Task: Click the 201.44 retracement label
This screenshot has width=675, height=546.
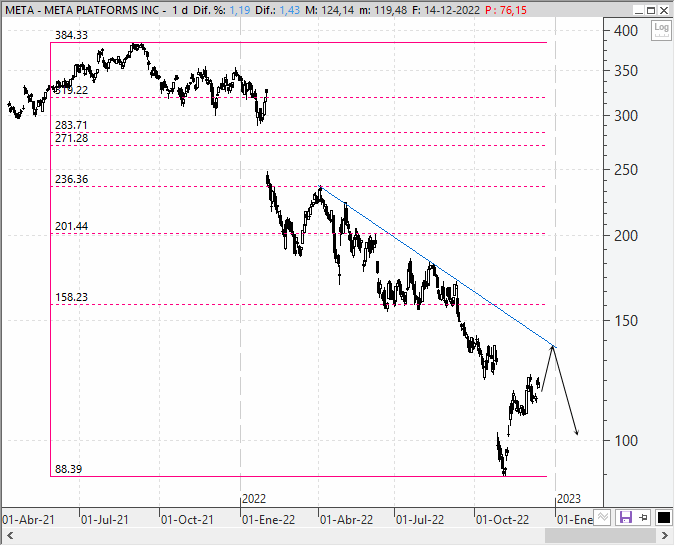Action: point(71,226)
